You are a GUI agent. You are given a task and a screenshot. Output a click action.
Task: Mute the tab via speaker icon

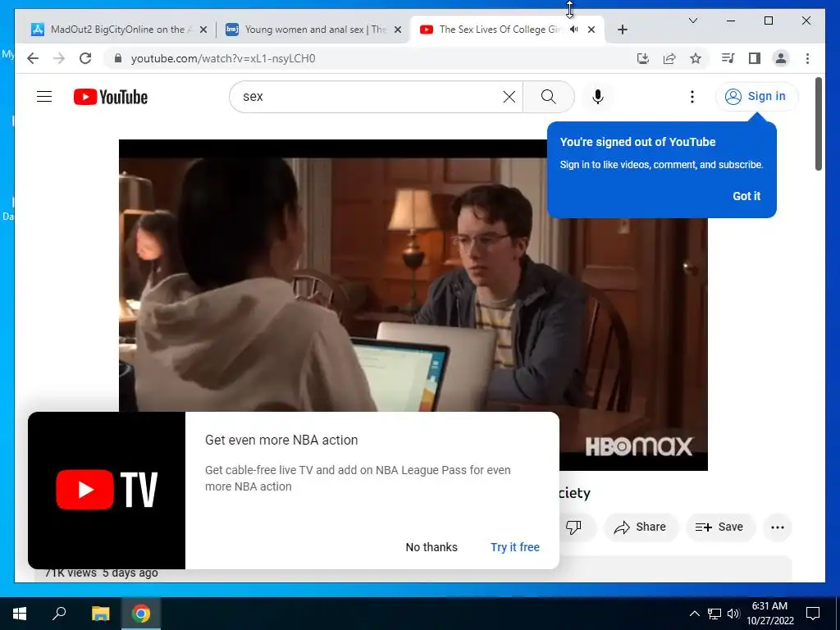coord(573,30)
